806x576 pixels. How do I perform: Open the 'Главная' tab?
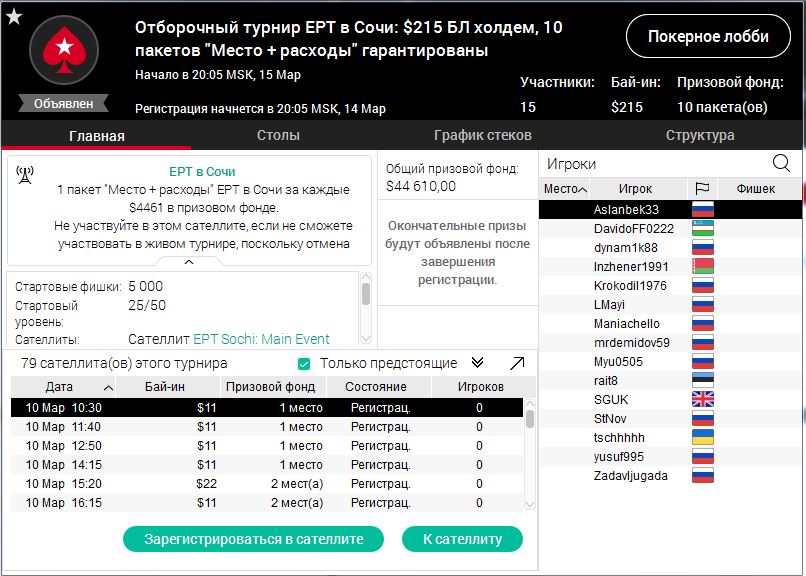97,136
